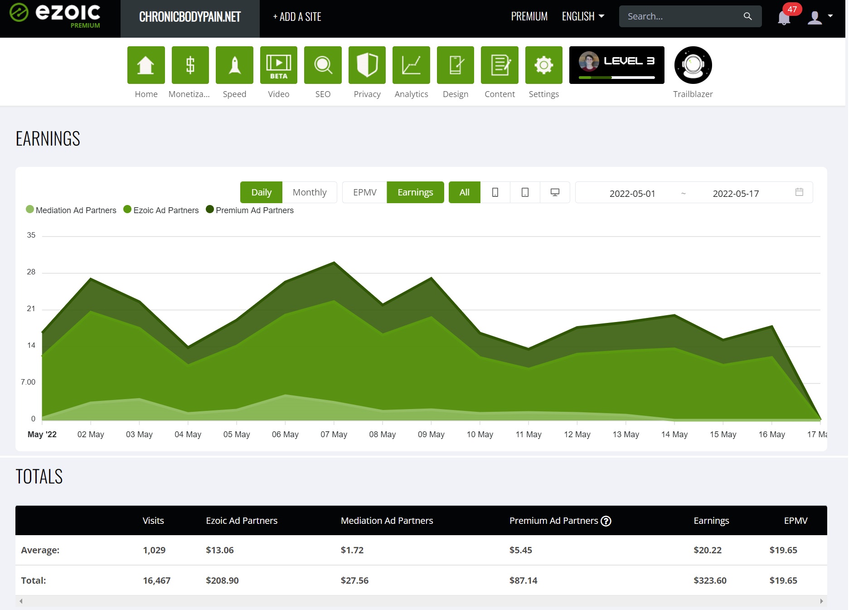Image resolution: width=868 pixels, height=610 pixels.
Task: Open the Monetization dollar icon
Action: pyautogui.click(x=190, y=65)
